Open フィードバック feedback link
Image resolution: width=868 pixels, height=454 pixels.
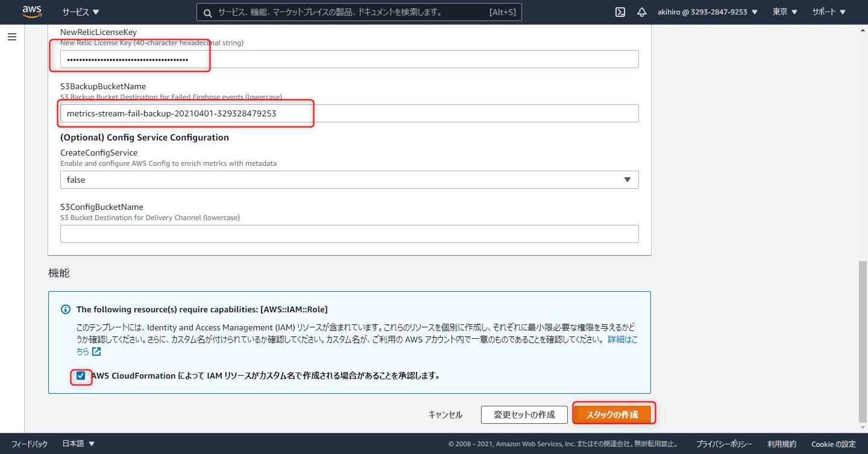coord(30,444)
